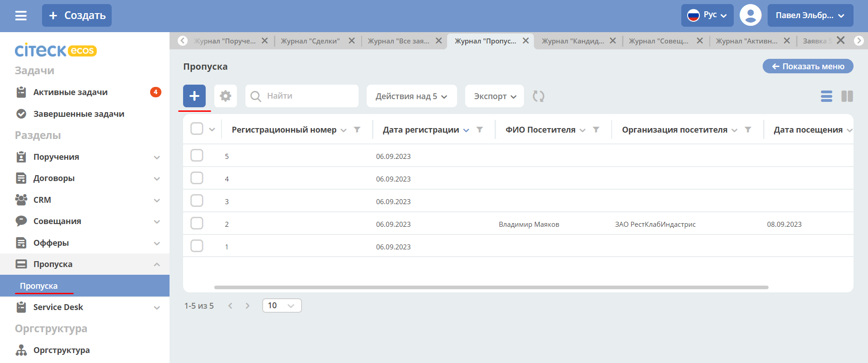Viewport: 868px width, 363px height.
Task: Open the Экспорт dropdown
Action: 495,96
